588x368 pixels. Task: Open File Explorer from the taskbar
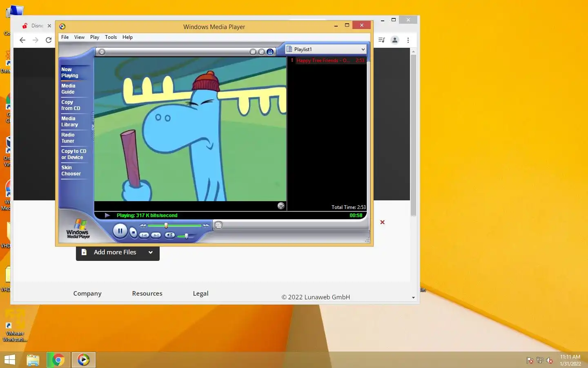click(x=33, y=360)
